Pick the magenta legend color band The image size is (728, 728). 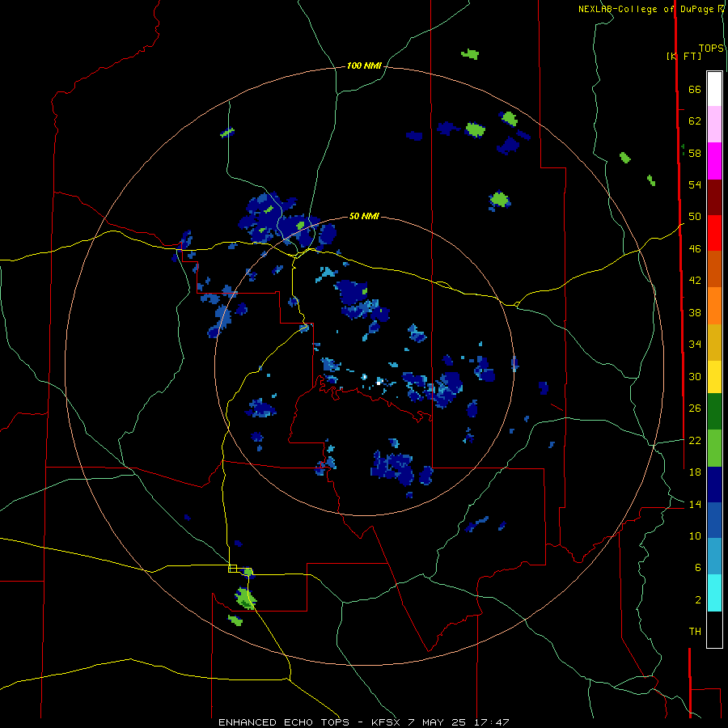(714, 161)
